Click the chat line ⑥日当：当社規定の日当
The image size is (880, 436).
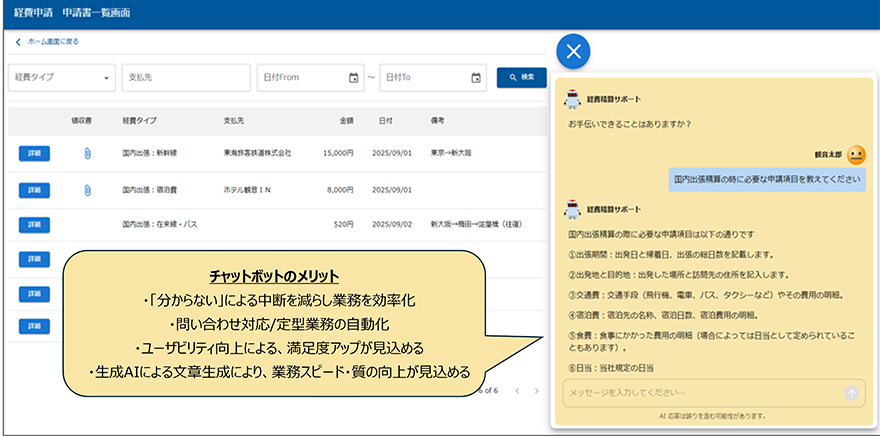[x=611, y=368]
